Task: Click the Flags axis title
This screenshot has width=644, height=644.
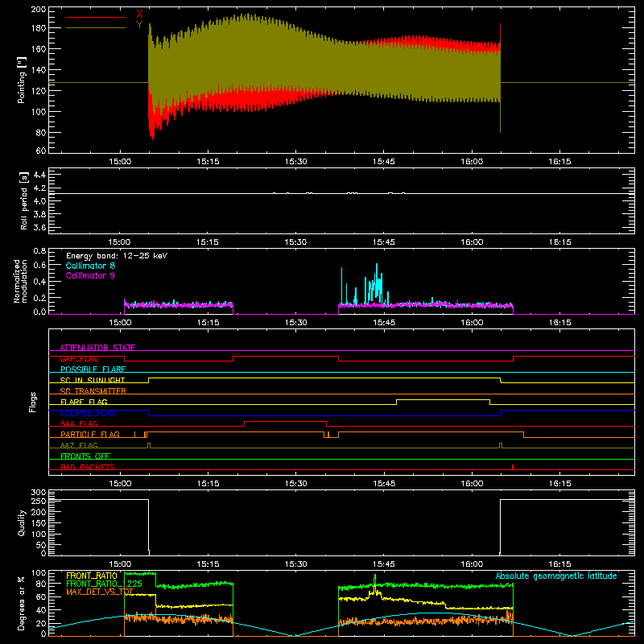Action: tap(33, 402)
